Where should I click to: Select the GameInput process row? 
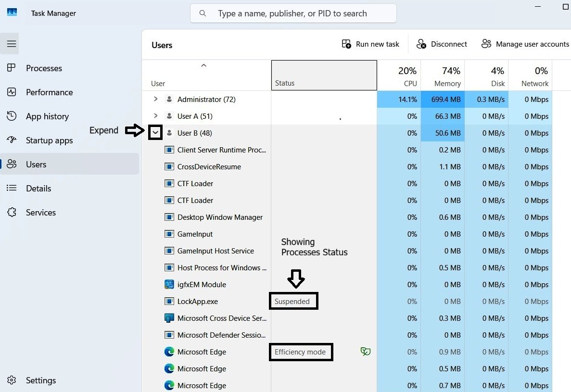click(x=347, y=234)
